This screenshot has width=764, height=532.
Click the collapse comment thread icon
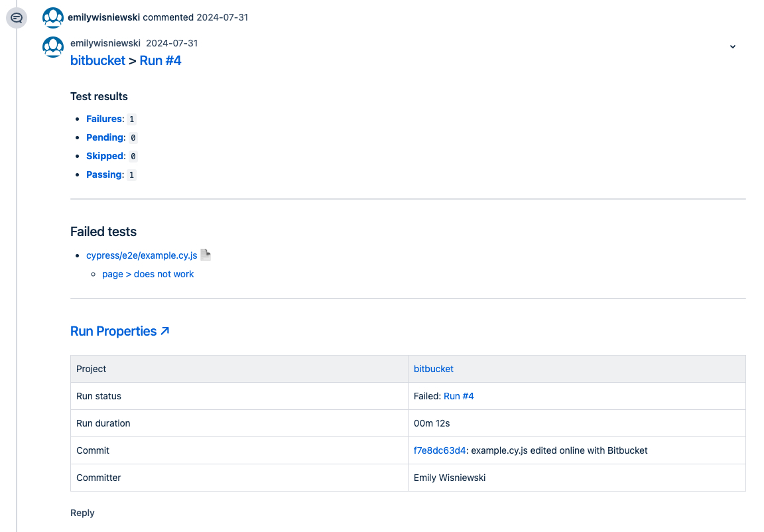click(16, 19)
